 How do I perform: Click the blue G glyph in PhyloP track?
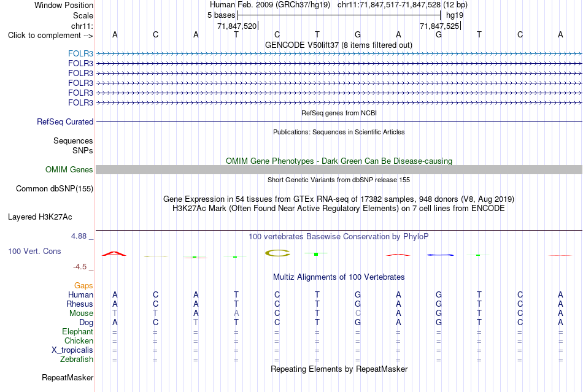tap(440, 255)
